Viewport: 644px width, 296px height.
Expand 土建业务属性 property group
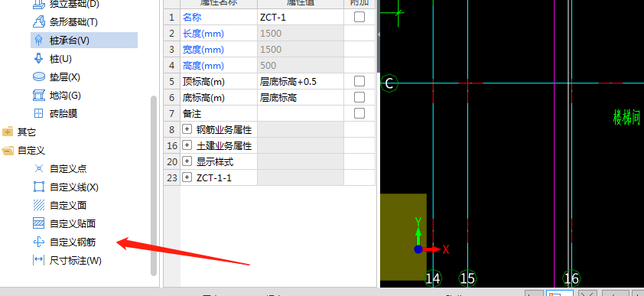click(187, 145)
